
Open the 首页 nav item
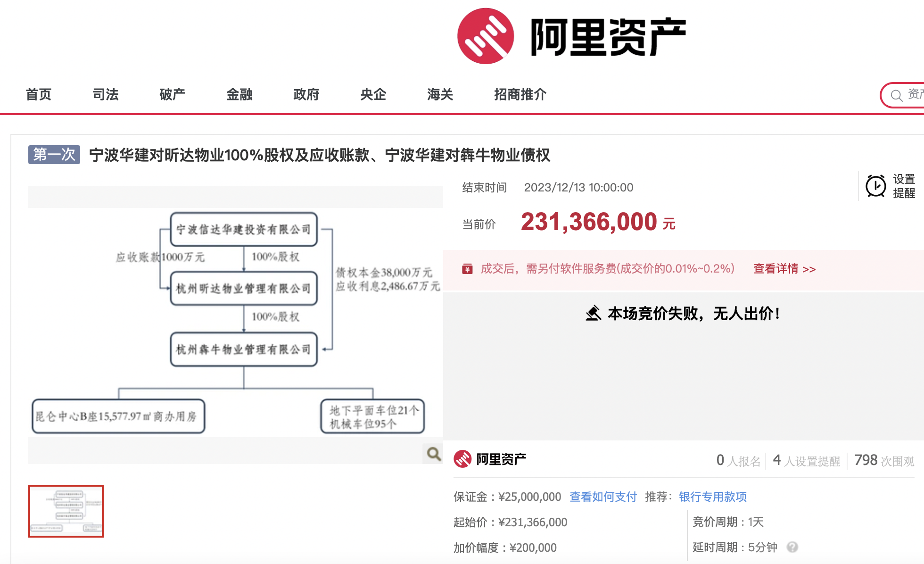point(39,94)
